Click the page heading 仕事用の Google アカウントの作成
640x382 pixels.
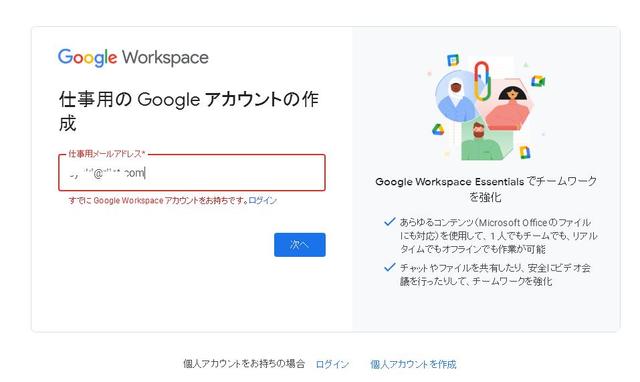189,111
